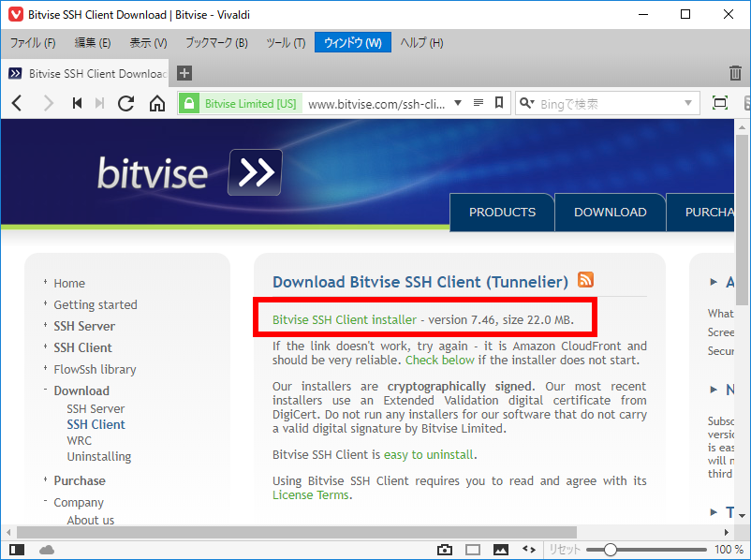
Task: Open the WRC download page
Action: (x=79, y=441)
